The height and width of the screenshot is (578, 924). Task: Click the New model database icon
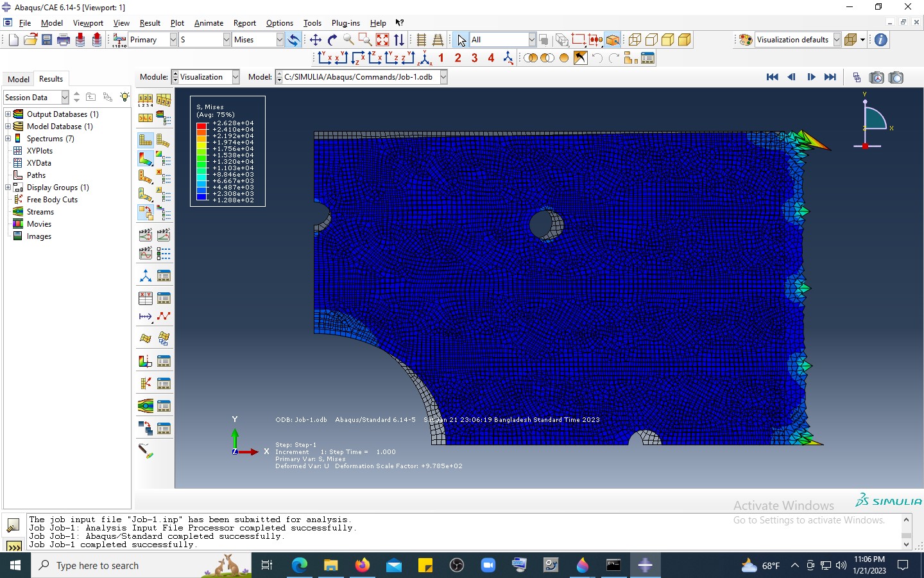[13, 40]
